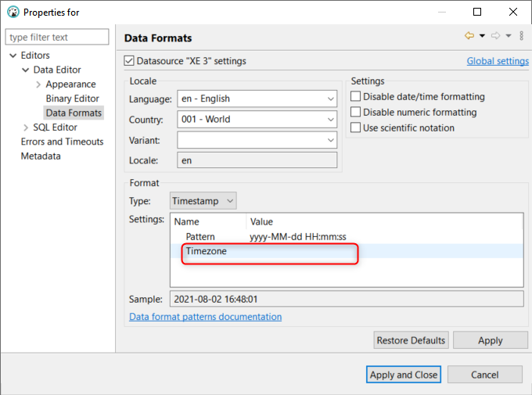Select Data Formats in the tree
The height and width of the screenshot is (395, 532).
[x=74, y=113]
